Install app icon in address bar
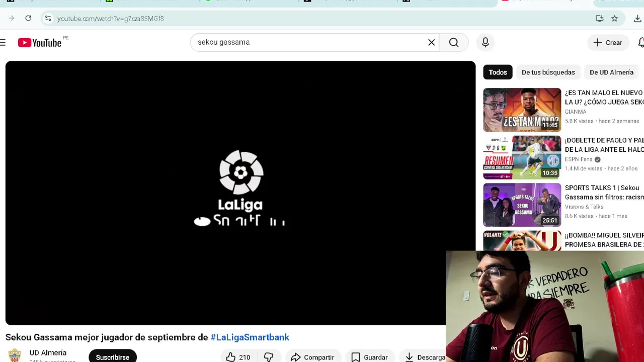 (599, 18)
